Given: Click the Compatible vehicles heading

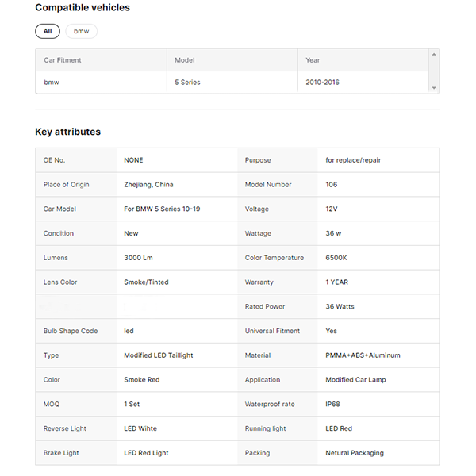Looking at the screenshot, I should click(x=83, y=8).
